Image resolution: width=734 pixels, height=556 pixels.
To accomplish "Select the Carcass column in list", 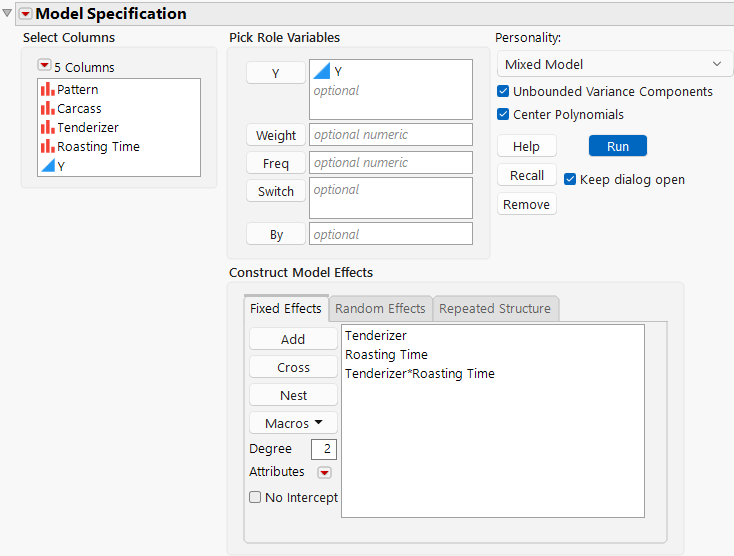I will 78,108.
